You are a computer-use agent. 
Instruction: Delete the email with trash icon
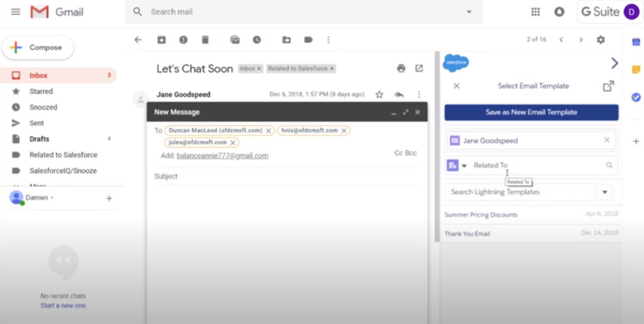tap(205, 40)
